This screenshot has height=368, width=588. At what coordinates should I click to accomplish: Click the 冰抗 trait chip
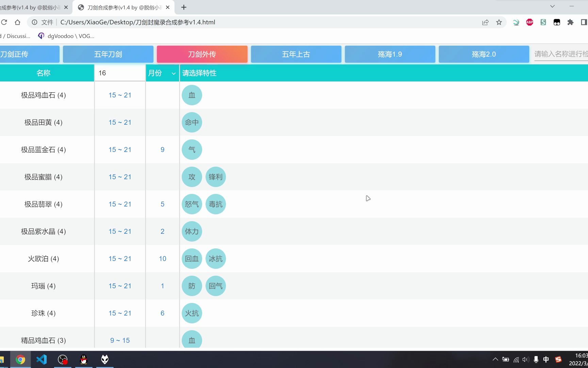(216, 259)
